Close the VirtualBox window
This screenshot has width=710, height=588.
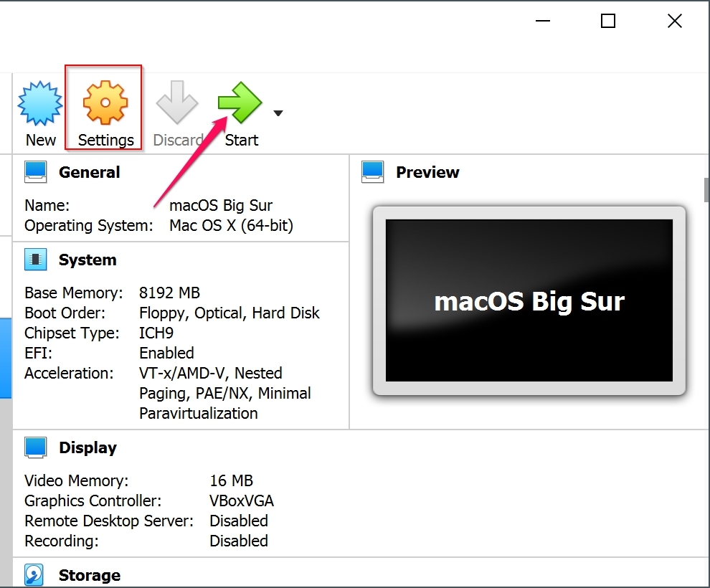pos(675,21)
